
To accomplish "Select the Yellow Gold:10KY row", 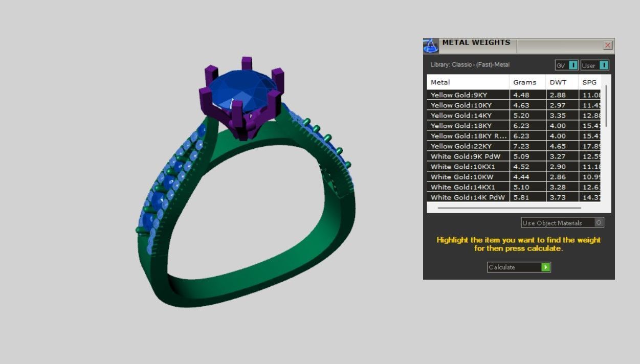I will (514, 105).
